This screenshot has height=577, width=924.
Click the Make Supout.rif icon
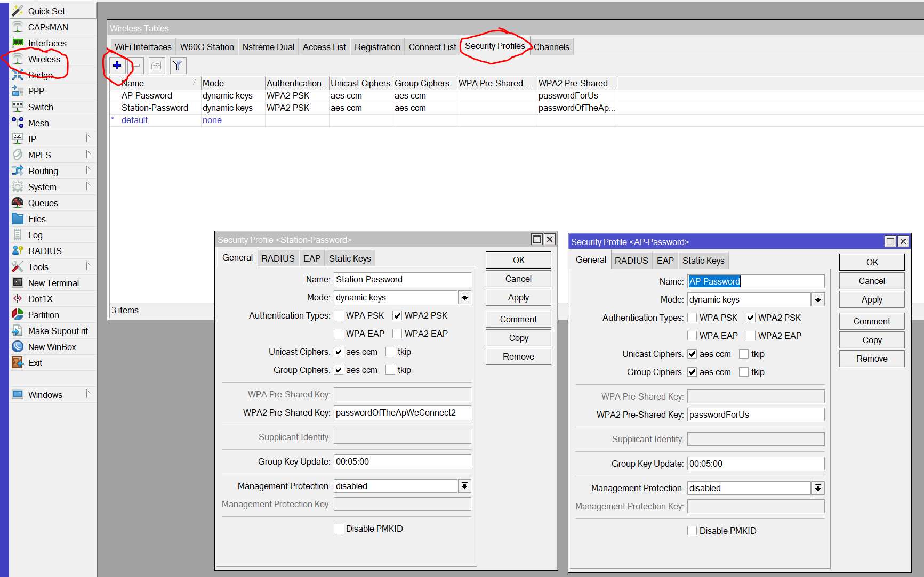tap(18, 330)
